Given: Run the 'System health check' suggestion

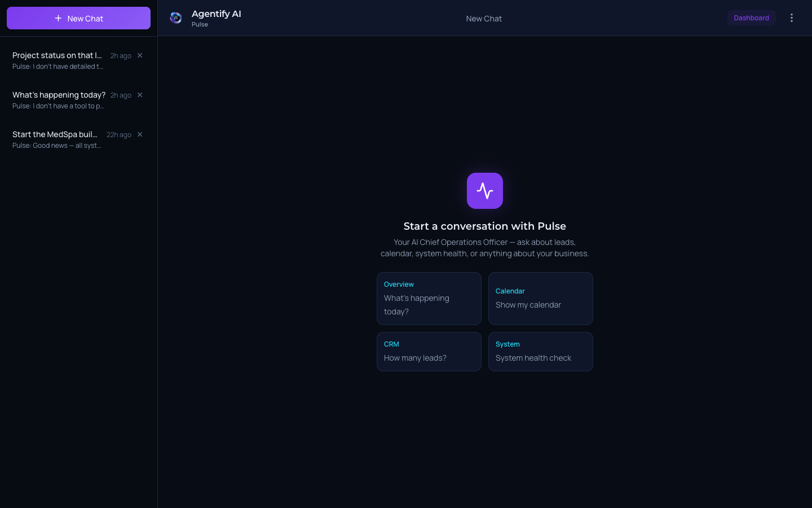Looking at the screenshot, I should coord(540,352).
